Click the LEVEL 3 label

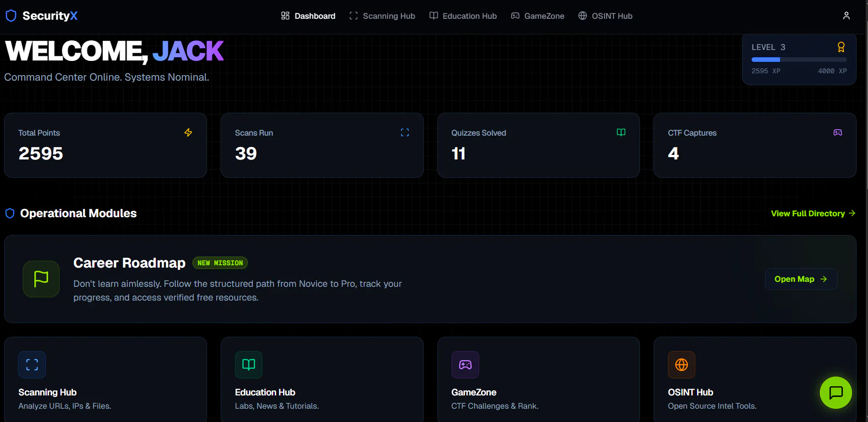pyautogui.click(x=768, y=47)
